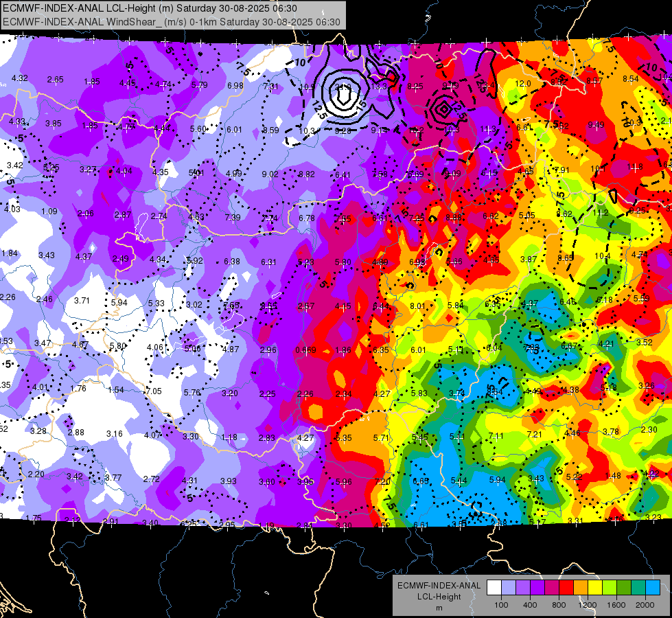Image resolution: width=672 pixels, height=618 pixels.
Task: Click the LCL-Height (m) title line
Action: coord(150,8)
